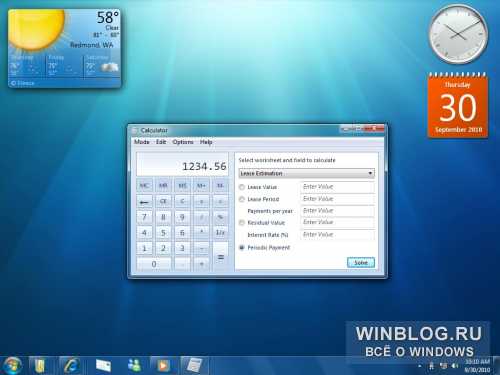This screenshot has width=500, height=375.
Task: Click the 5 digit key
Action: 163,233
